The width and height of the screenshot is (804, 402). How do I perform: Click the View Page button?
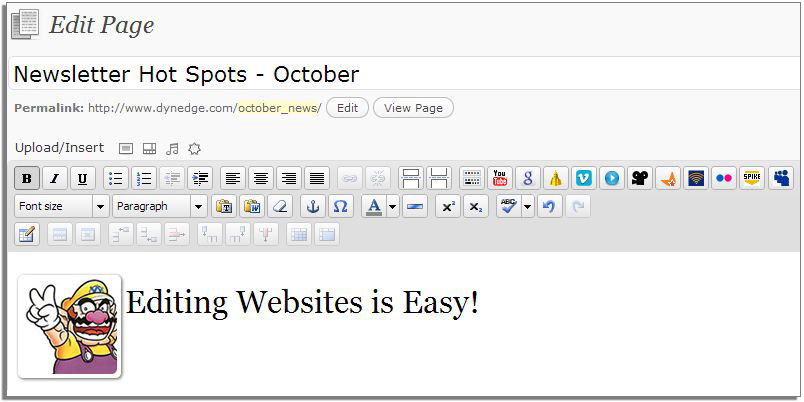click(413, 108)
